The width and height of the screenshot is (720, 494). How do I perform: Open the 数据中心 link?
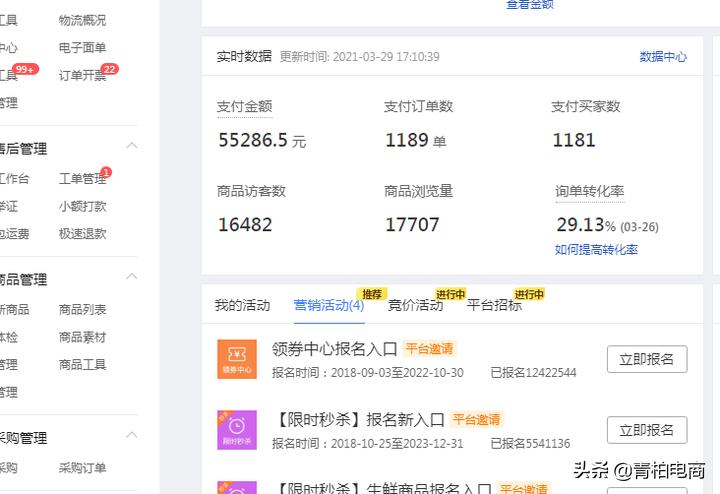point(663,57)
